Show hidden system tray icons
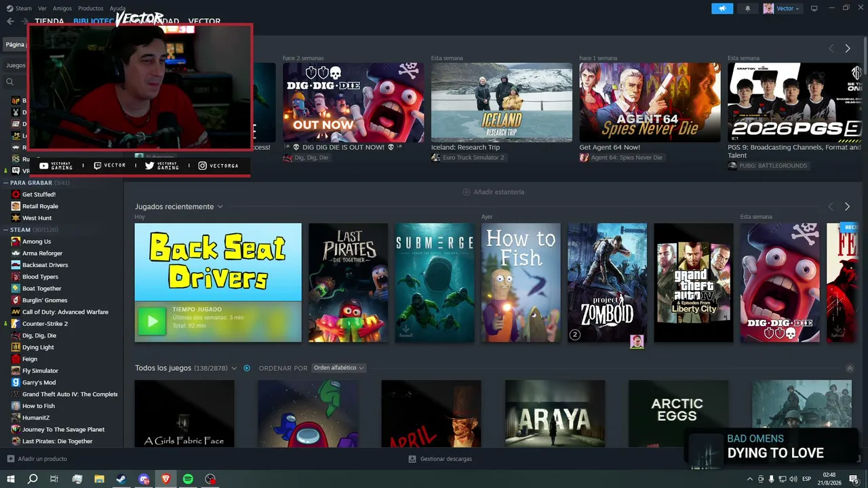Viewport: 868px width, 488px height. [750, 479]
